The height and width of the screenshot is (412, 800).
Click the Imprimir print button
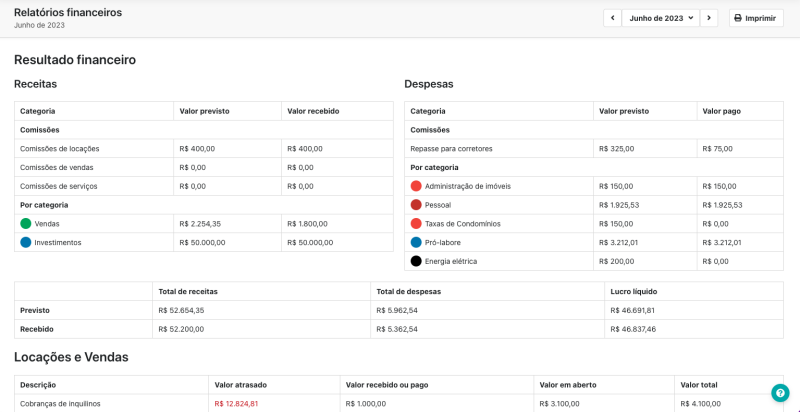(756, 18)
